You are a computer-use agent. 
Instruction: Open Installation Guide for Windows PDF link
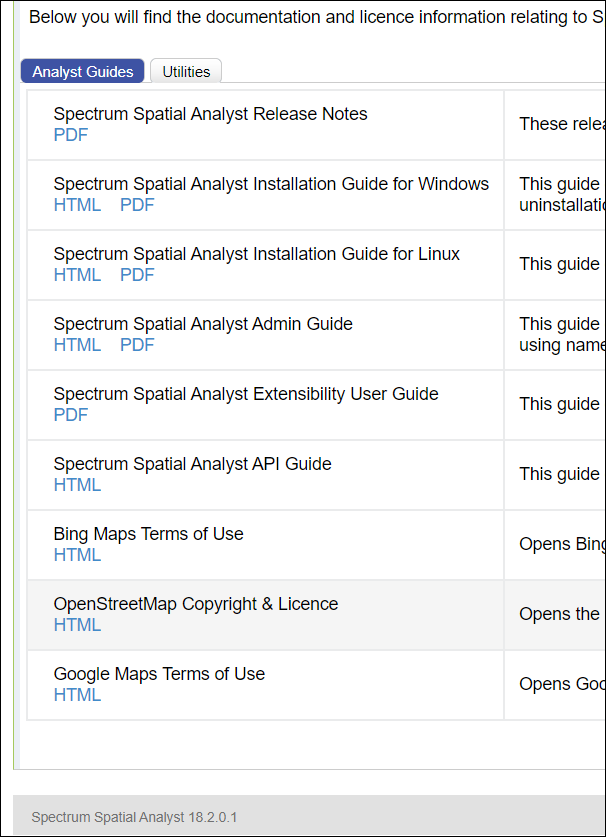click(x=137, y=205)
